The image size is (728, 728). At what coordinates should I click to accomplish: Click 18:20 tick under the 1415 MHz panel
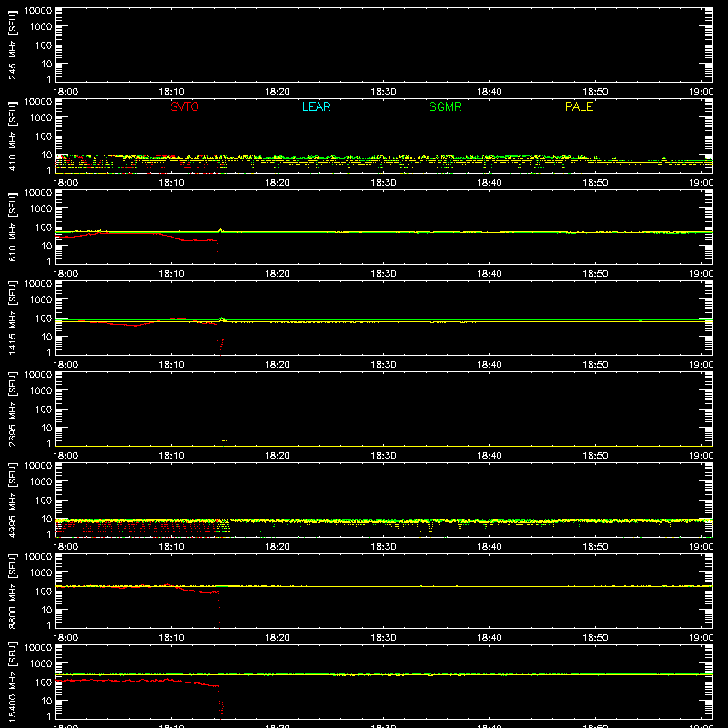278,365
